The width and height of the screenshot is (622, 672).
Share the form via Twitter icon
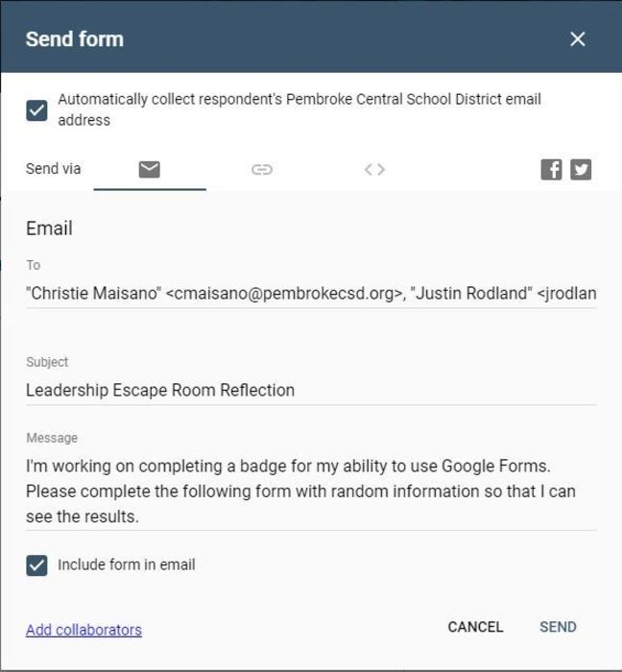tap(581, 170)
